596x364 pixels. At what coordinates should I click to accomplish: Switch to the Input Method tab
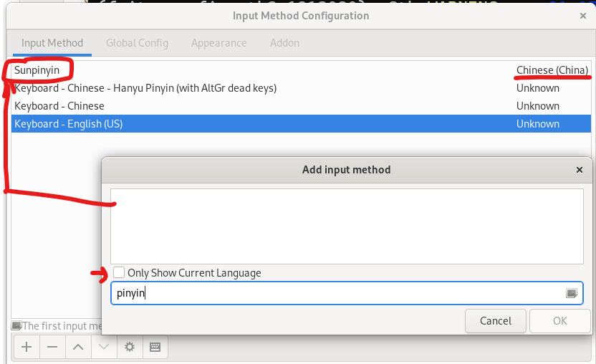click(x=52, y=43)
